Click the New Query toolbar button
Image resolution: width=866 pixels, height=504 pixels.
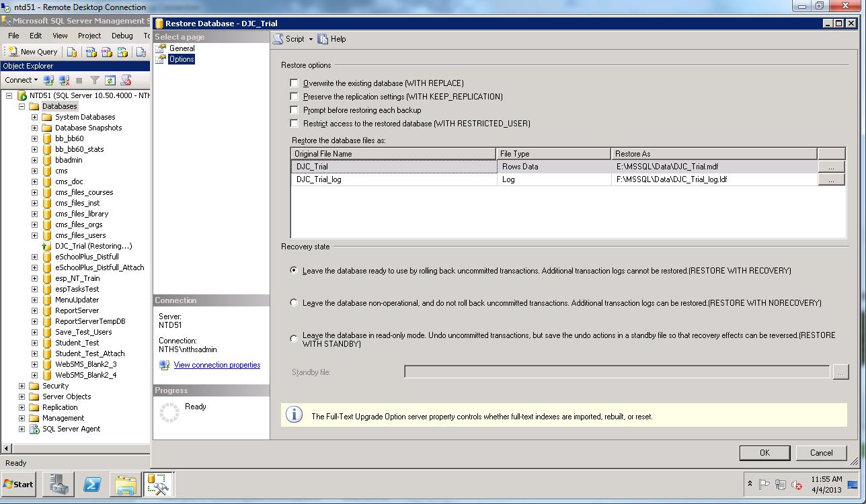(32, 52)
